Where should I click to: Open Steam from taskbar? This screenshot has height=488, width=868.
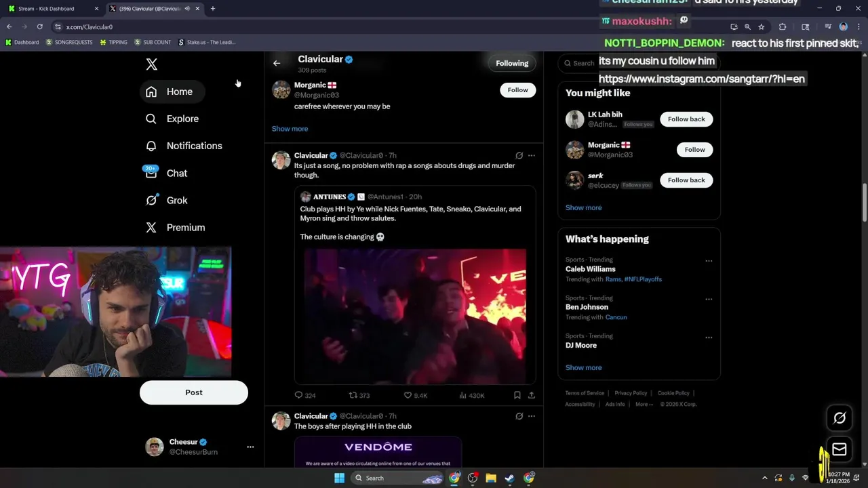tap(510, 478)
